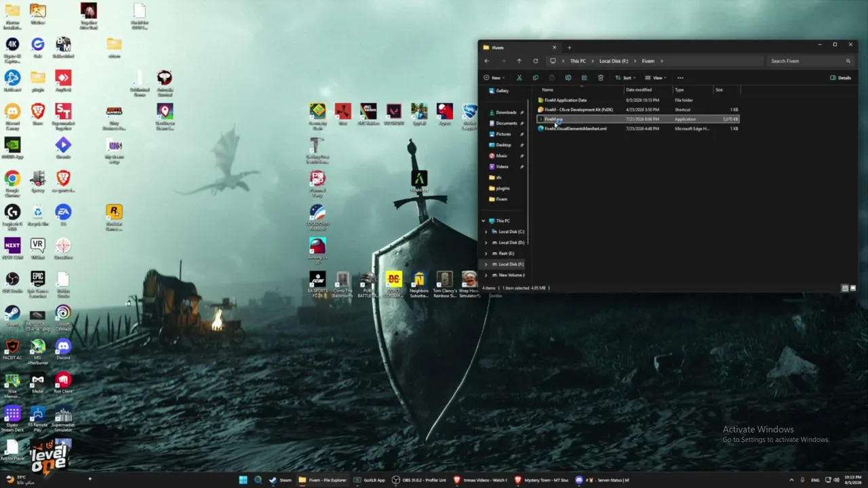Select the Tom Clancy's Rainbow Six desktop icon
This screenshot has width=868, height=488.
444,285
